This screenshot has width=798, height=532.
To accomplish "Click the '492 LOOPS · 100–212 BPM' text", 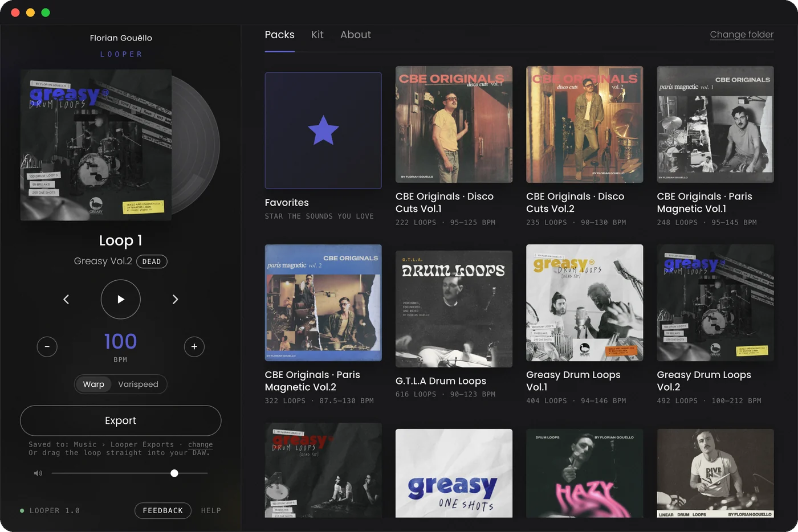I will pyautogui.click(x=709, y=401).
